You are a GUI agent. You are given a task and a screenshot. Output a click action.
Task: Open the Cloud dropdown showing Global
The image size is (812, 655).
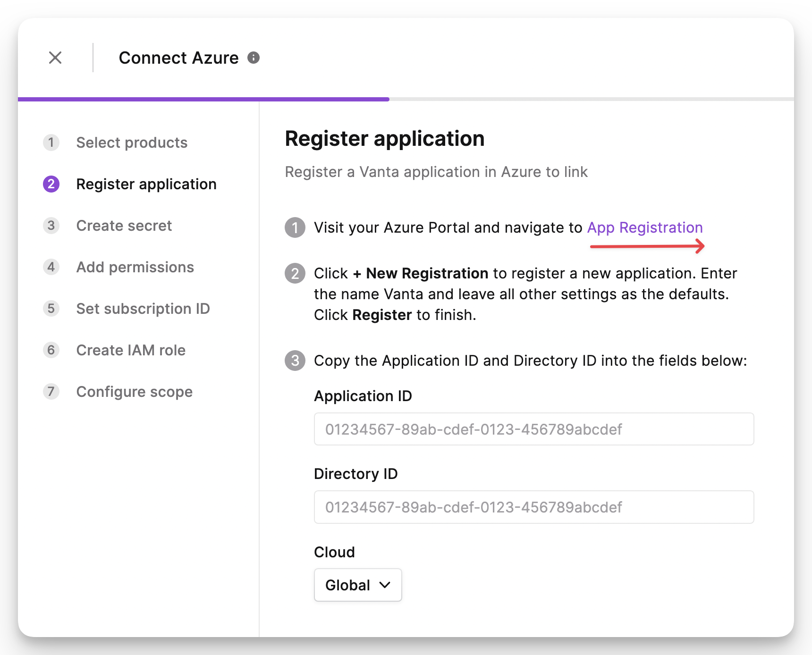pos(358,585)
